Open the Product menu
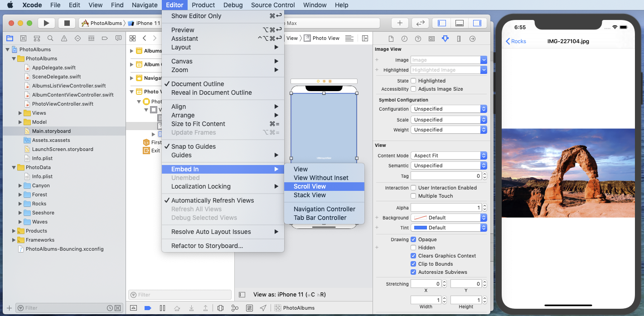This screenshot has height=316, width=644. (x=203, y=5)
